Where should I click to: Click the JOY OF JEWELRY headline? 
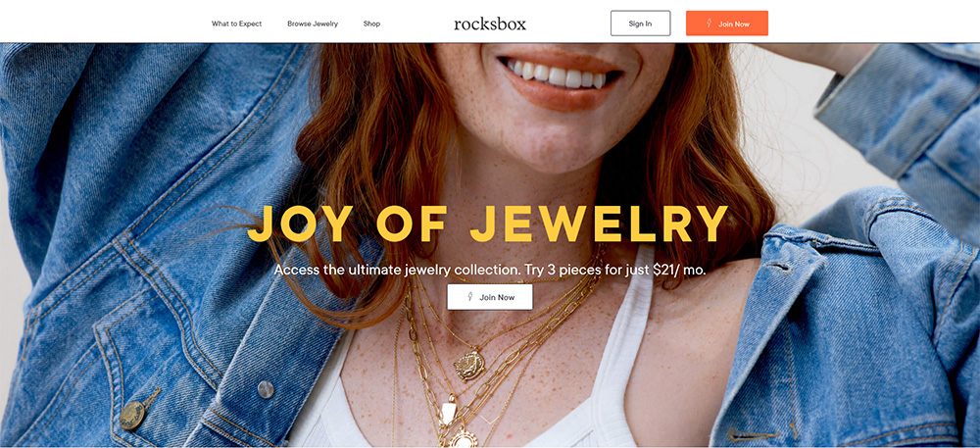click(x=488, y=224)
